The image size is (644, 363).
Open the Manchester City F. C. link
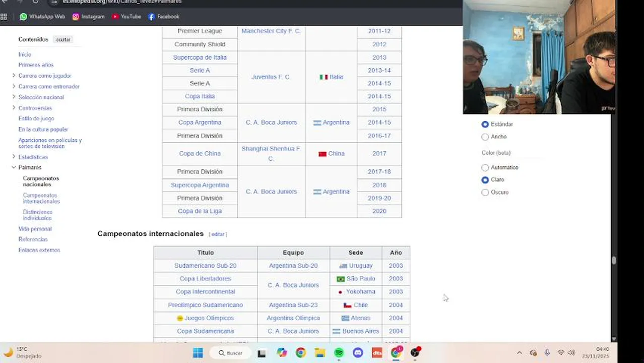coord(271,31)
